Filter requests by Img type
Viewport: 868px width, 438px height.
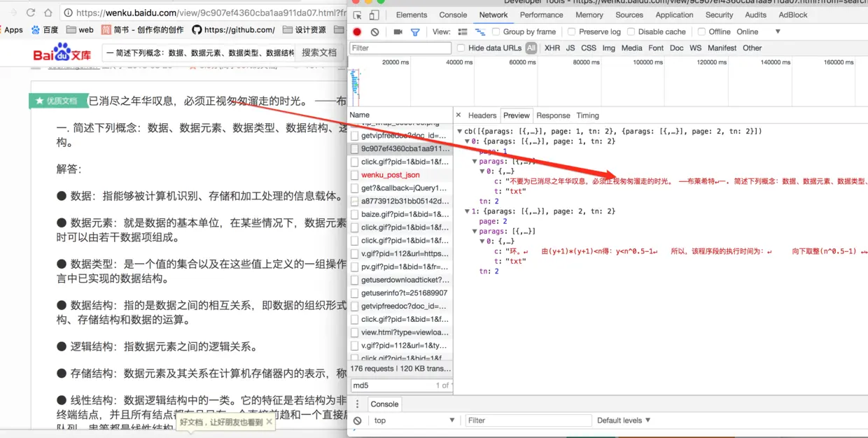(608, 48)
